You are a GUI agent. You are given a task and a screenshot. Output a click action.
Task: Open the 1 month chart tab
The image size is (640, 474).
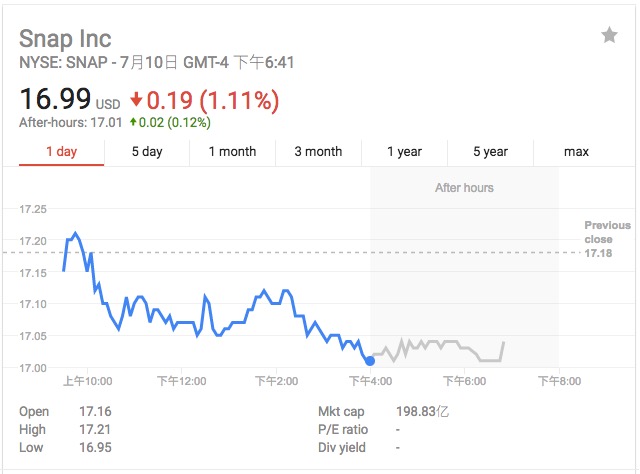[232, 152]
